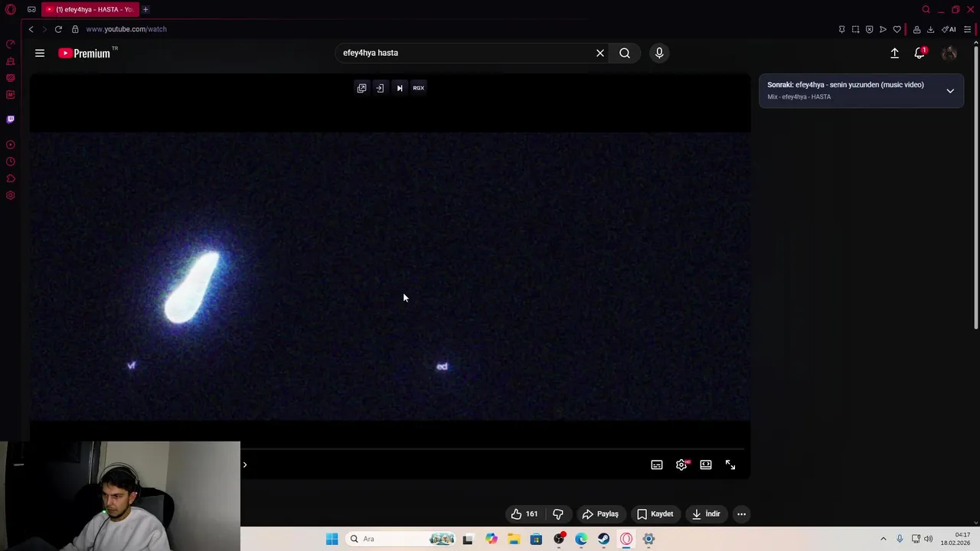
Task: Open Steam from the taskbar
Action: click(603, 539)
